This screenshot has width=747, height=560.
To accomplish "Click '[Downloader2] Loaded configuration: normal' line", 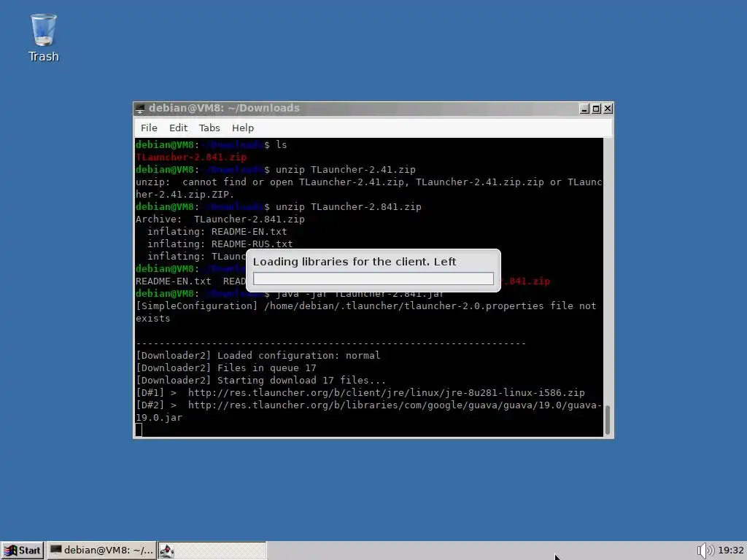I will (x=258, y=355).
